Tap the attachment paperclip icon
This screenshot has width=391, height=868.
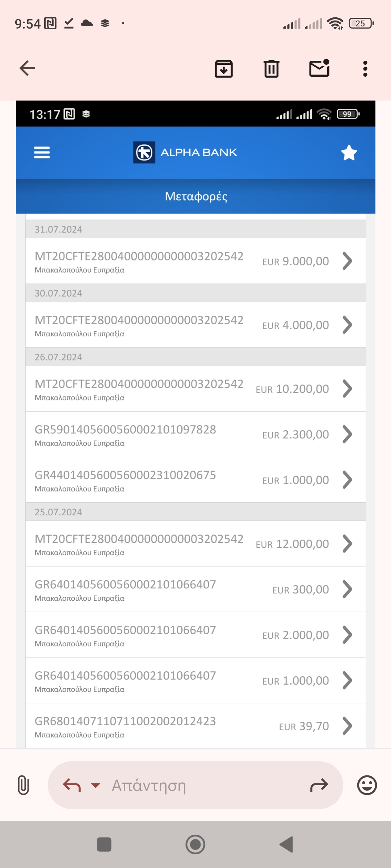point(23,785)
